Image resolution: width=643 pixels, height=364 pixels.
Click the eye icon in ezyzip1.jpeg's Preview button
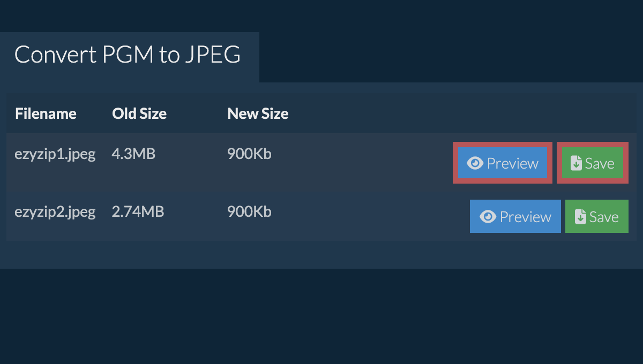pos(475,163)
